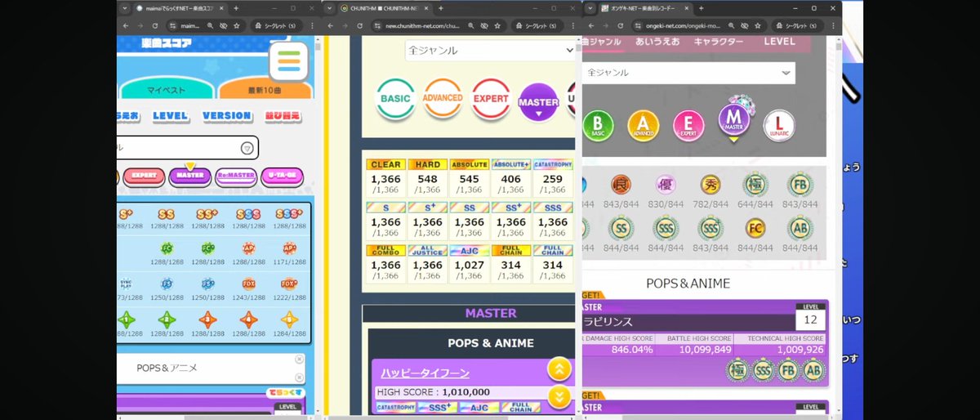980x420 pixels.
Task: Select ADVANCED difficulty circle in CHUNITHM
Action: [443, 98]
